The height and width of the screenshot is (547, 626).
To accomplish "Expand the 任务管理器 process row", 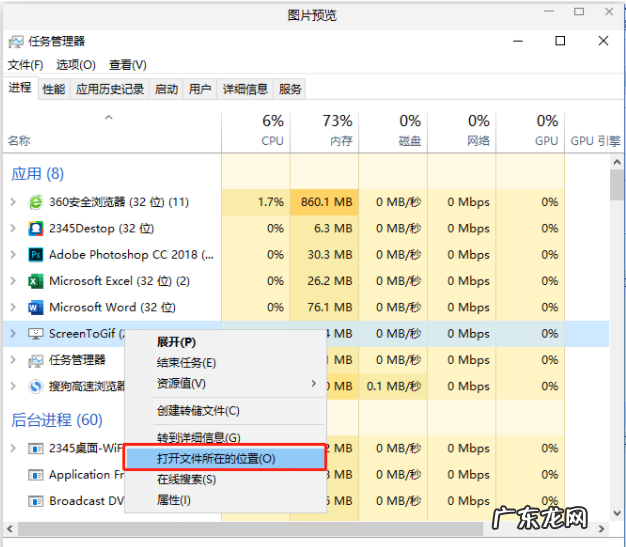I will pyautogui.click(x=13, y=360).
